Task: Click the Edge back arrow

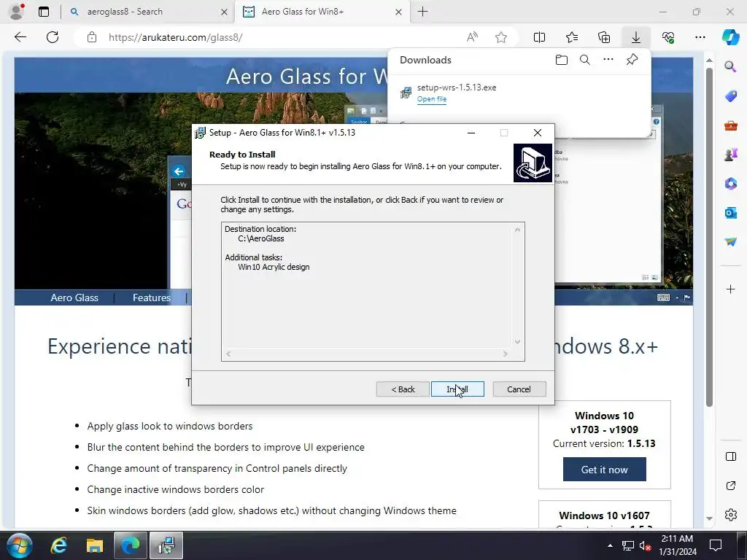Action: 20,37
